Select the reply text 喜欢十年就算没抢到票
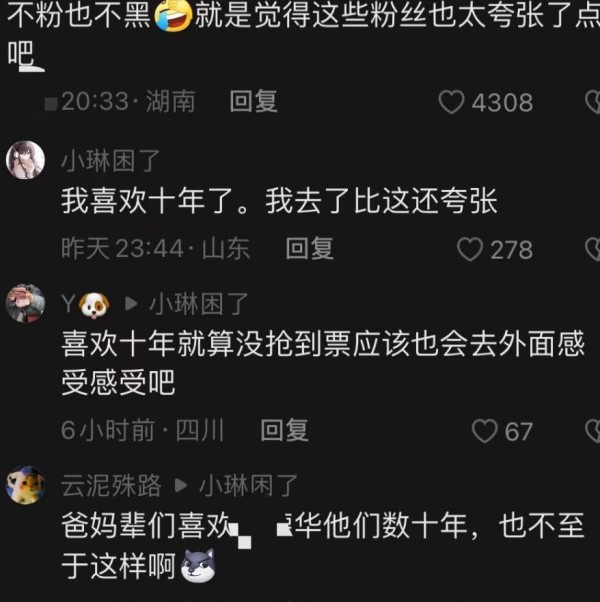 coord(206,343)
